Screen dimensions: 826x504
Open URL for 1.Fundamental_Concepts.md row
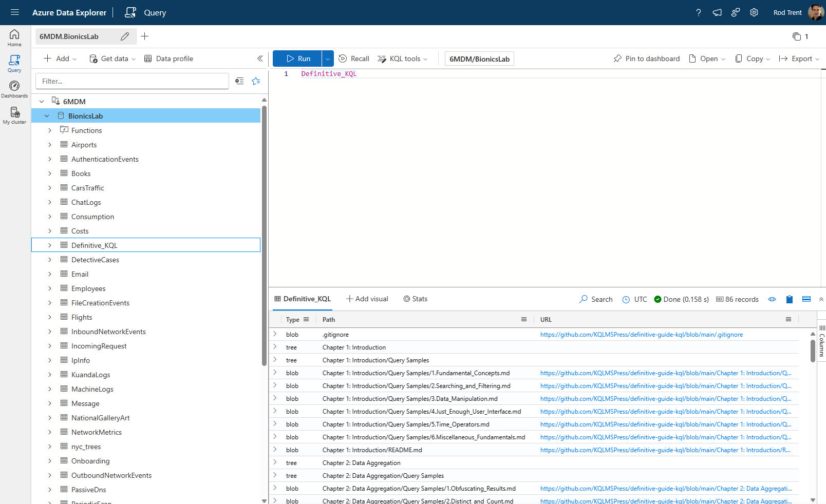666,373
